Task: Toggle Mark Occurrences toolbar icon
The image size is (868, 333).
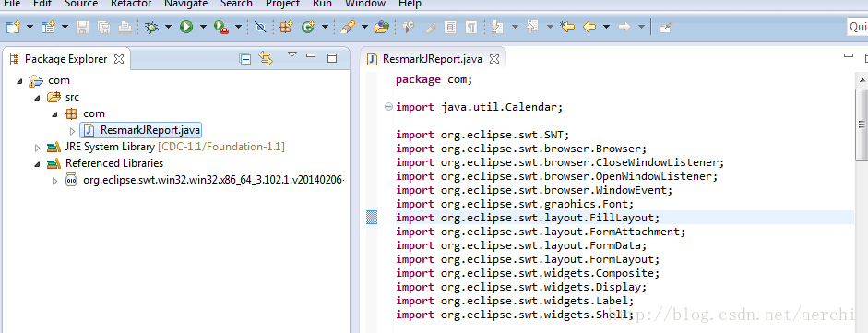Action: 429,27
